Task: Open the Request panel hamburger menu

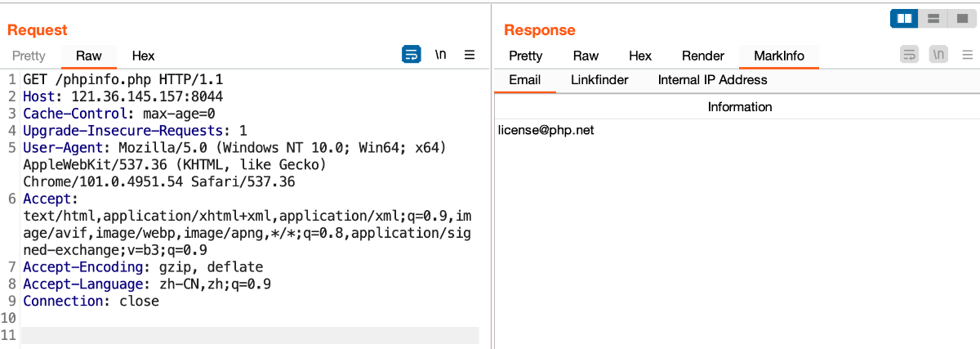Action: tap(470, 55)
